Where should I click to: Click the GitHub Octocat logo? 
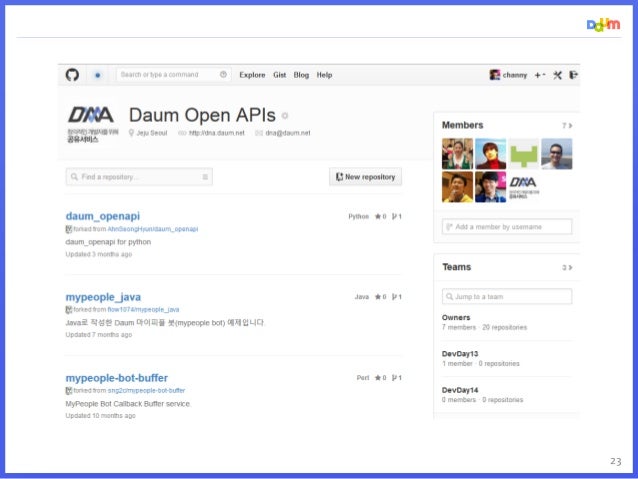(72, 75)
